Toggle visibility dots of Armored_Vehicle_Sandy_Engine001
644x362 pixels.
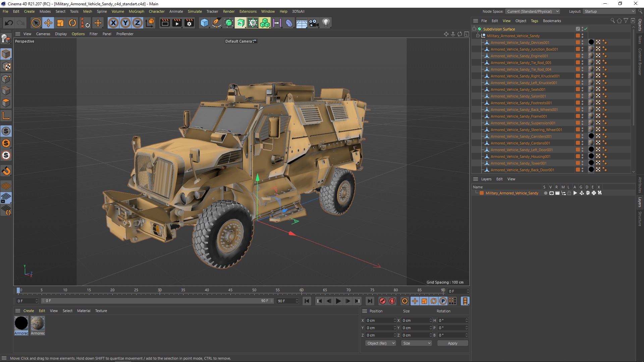point(582,56)
